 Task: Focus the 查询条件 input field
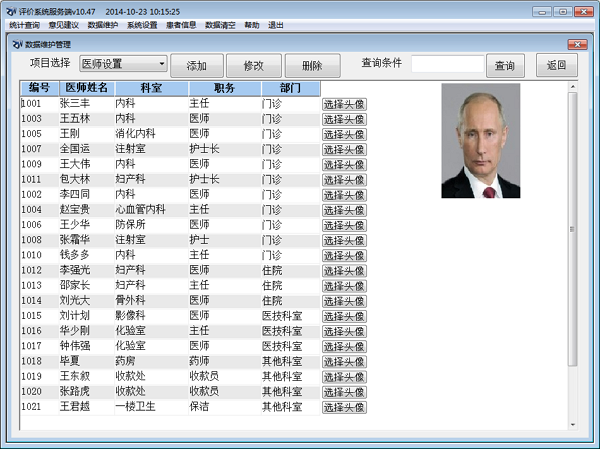(448, 64)
